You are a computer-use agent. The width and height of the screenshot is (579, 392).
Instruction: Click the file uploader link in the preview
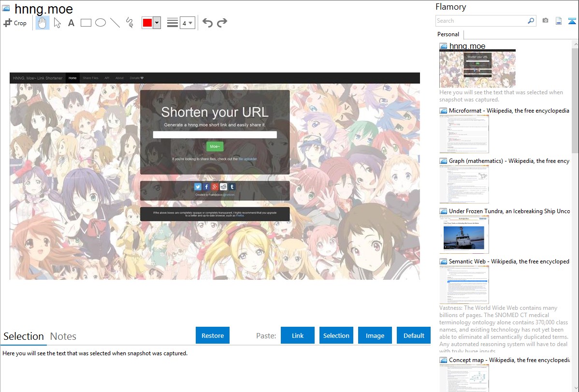247,159
